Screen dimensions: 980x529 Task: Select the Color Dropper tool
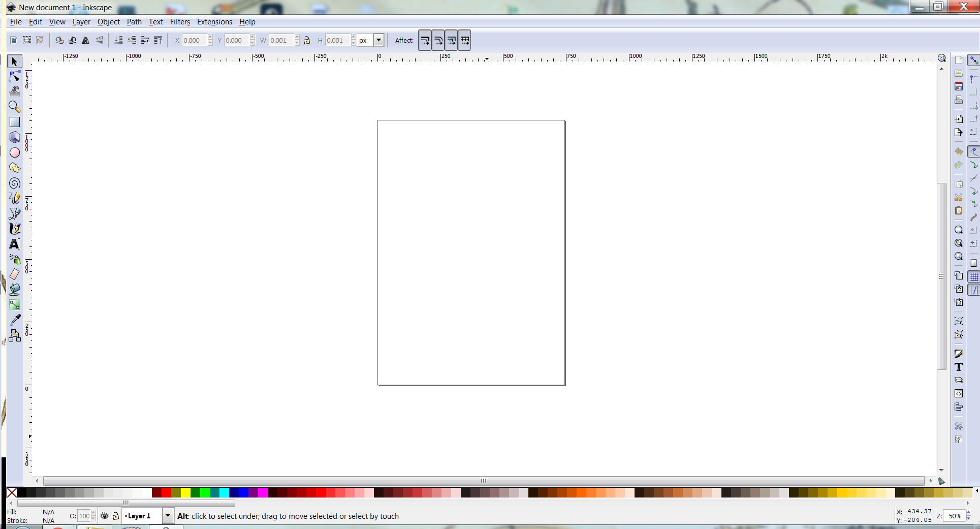click(x=15, y=320)
